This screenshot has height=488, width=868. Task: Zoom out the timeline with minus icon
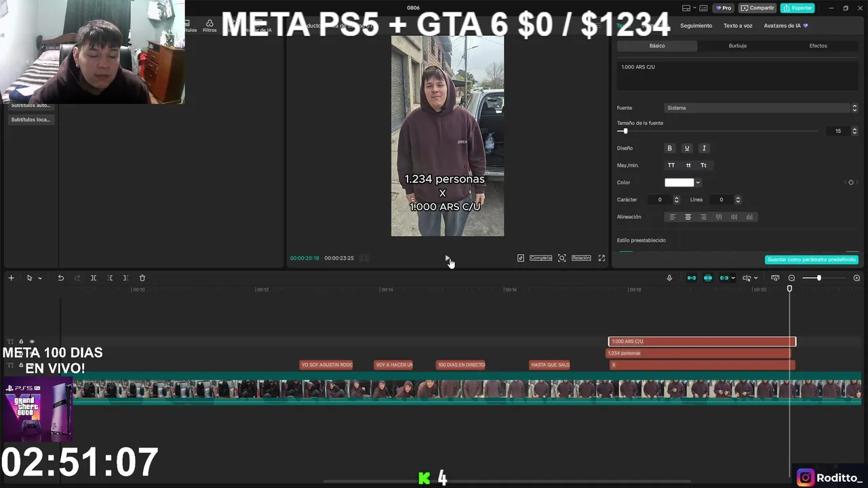[791, 278]
